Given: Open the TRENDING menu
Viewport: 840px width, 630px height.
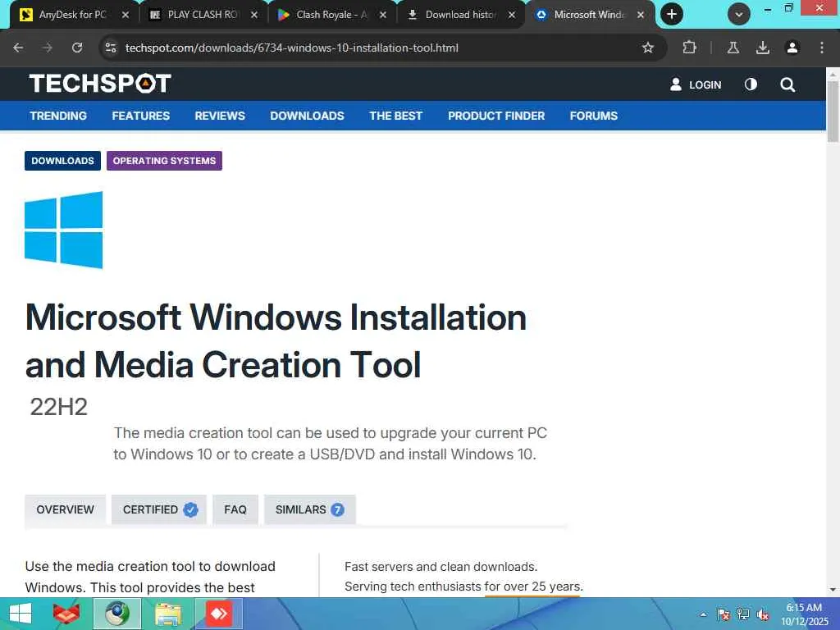Looking at the screenshot, I should click(x=58, y=116).
